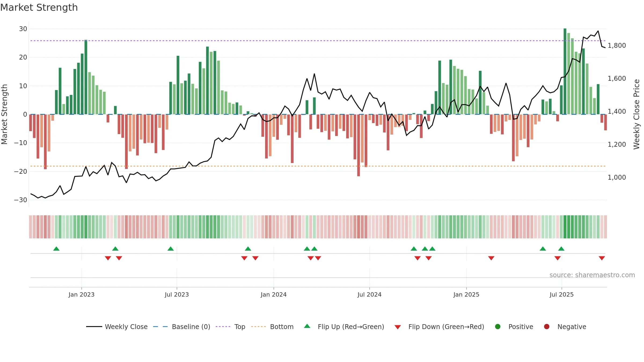The image size is (644, 362).
Task: Click the red Flip Down triangle legend icon
Action: pos(398,327)
